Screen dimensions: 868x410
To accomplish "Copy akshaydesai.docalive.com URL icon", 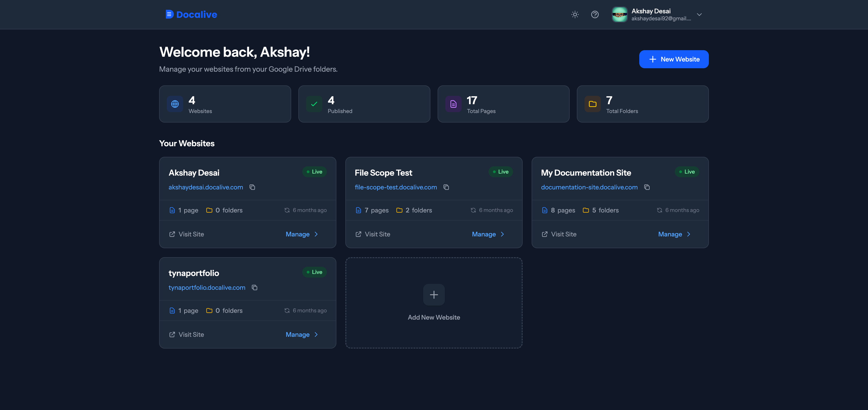I will (252, 187).
